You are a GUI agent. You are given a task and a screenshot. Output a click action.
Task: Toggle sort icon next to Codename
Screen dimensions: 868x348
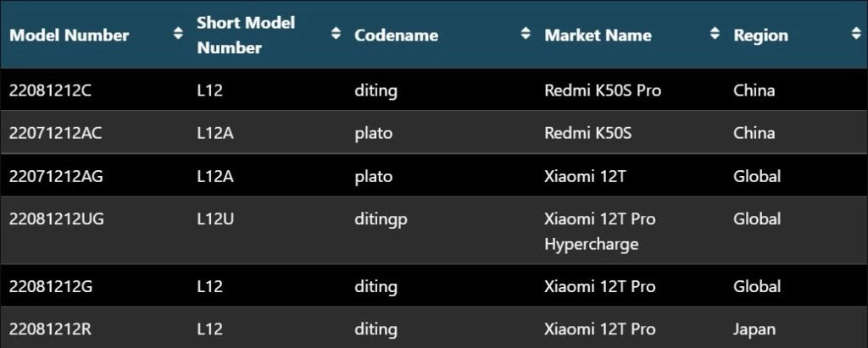526,34
